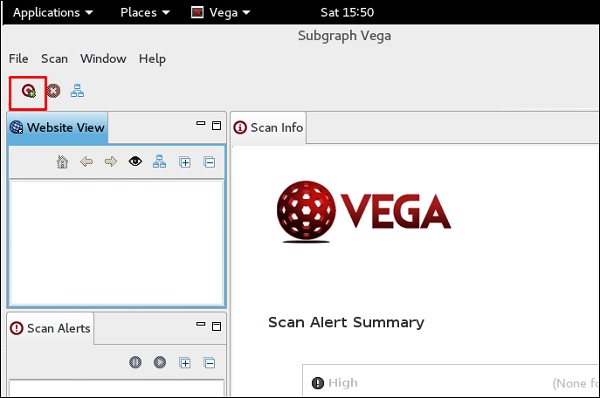Minimize the Scan Alerts panel
Screen dimensions: 600x398
[x=201, y=324]
